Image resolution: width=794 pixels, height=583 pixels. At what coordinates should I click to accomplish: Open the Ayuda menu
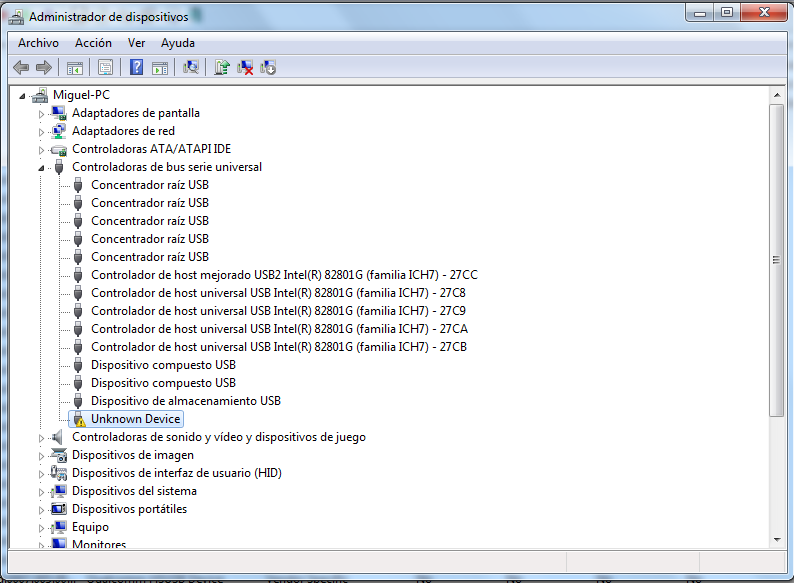pyautogui.click(x=178, y=43)
